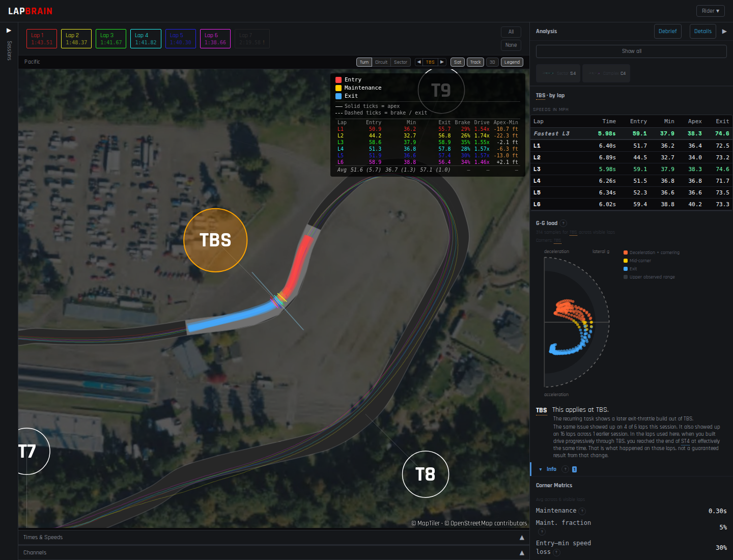Collapse the Info section
This screenshot has width=733, height=560.
pyautogui.click(x=541, y=469)
